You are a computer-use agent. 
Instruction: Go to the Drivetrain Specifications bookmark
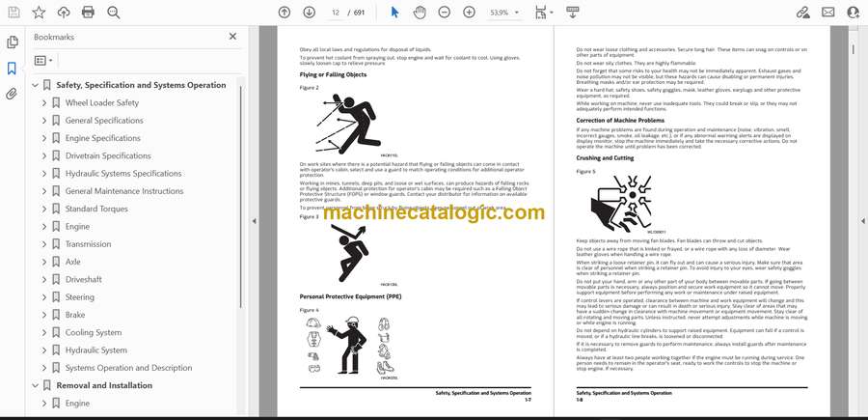tap(108, 156)
